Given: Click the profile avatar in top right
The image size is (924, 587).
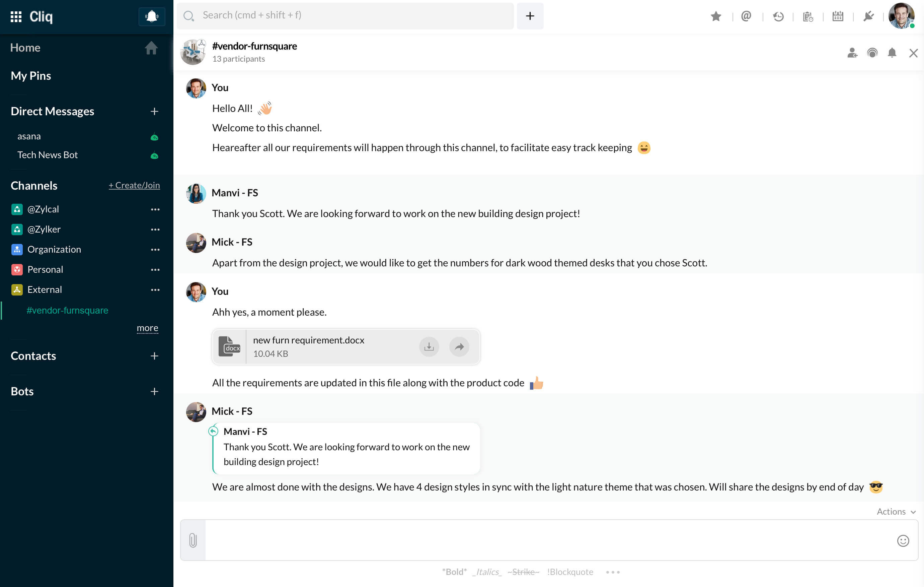Looking at the screenshot, I should [x=901, y=16].
